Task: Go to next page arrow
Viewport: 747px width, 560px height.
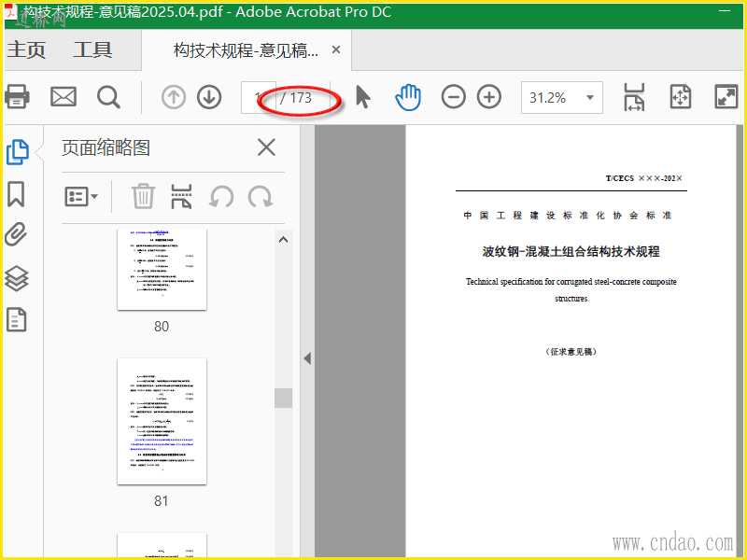Action: (x=209, y=97)
